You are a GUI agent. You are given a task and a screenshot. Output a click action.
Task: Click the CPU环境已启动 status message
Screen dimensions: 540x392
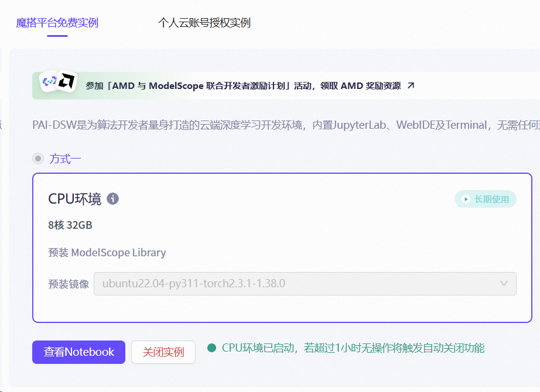coord(353,348)
